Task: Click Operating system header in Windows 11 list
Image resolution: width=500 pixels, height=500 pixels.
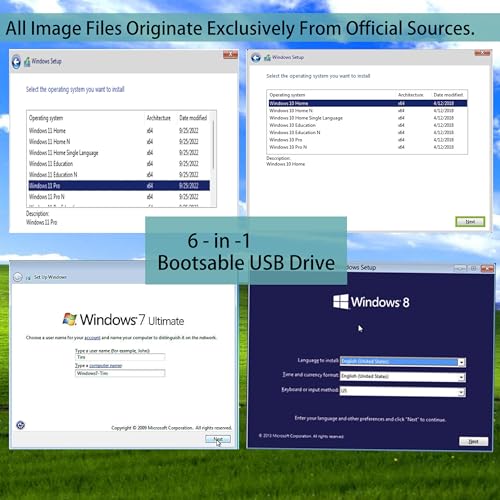Action: [46, 118]
